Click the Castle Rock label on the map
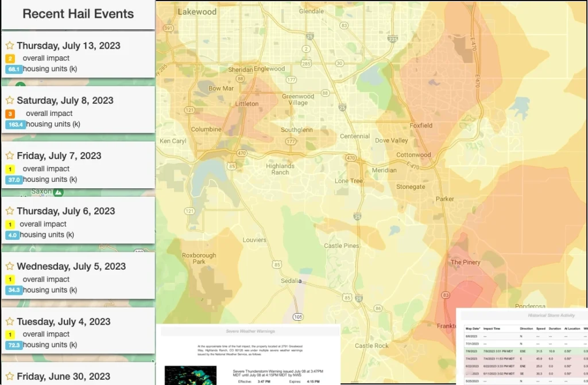 click(x=372, y=345)
